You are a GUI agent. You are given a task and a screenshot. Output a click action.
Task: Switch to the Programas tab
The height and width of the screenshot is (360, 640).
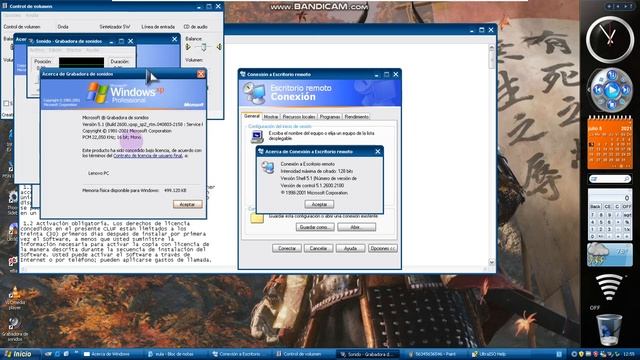(330, 117)
